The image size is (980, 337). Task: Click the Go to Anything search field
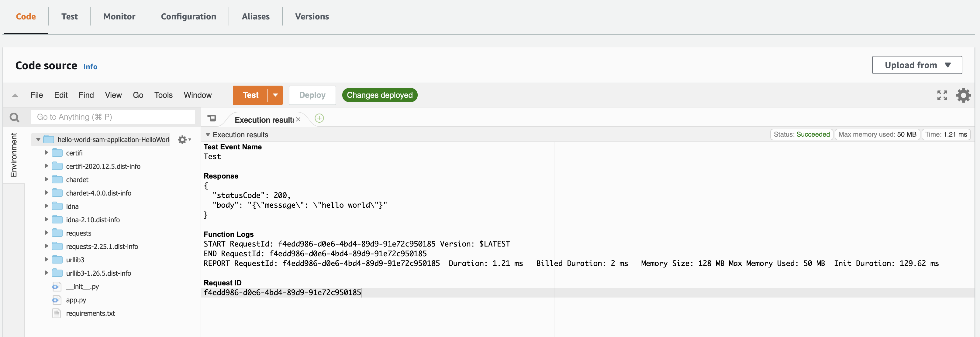112,117
